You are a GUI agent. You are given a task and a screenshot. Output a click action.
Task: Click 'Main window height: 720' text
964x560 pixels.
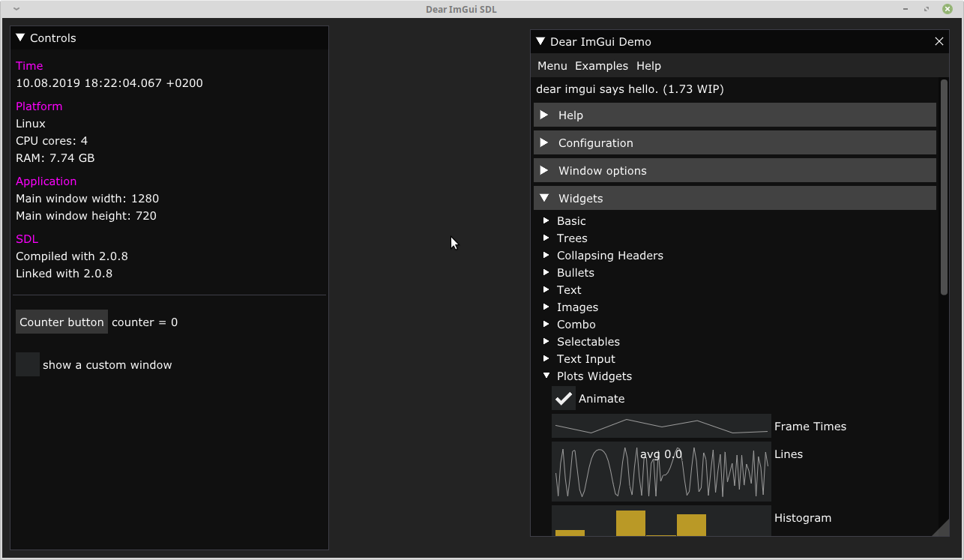[86, 216]
